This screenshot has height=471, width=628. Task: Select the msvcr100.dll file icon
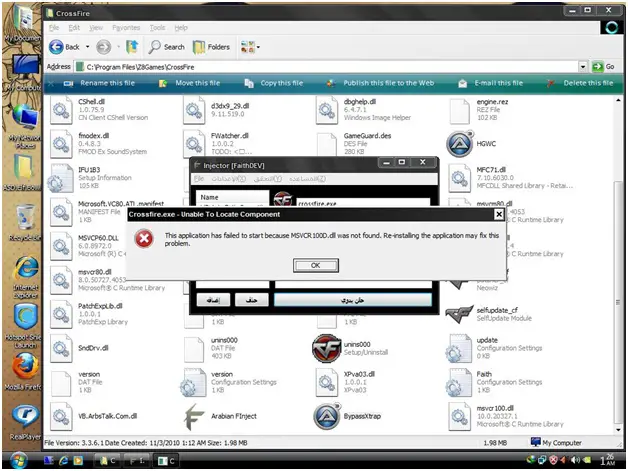pyautogui.click(x=459, y=417)
